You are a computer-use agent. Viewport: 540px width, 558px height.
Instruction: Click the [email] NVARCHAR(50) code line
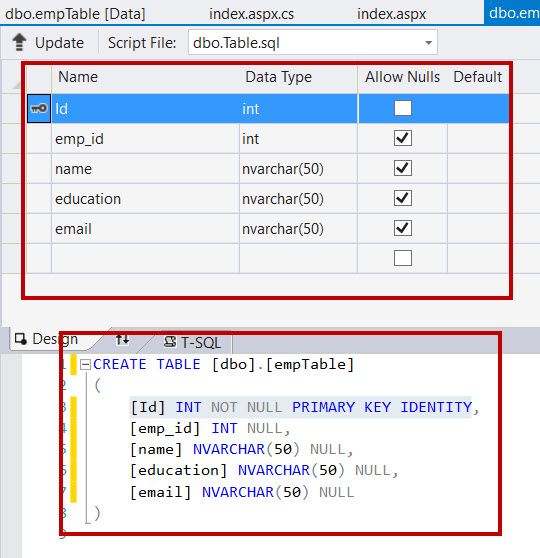coord(242,493)
